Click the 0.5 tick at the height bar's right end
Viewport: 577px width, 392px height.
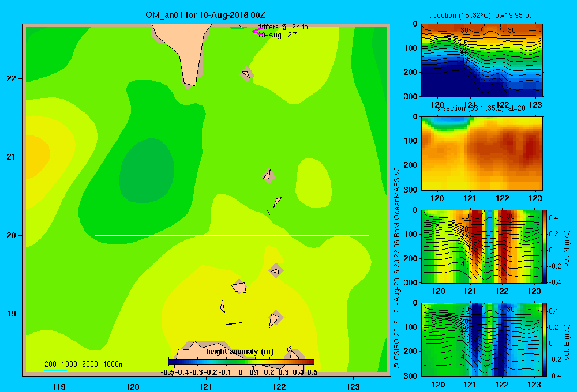click(312, 372)
